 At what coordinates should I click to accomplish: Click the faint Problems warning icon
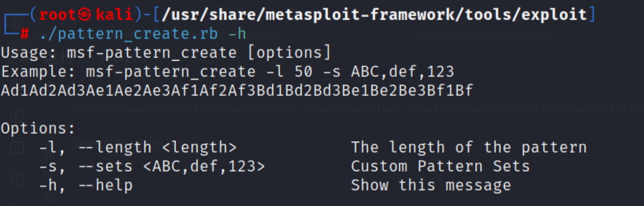click(17, 179)
